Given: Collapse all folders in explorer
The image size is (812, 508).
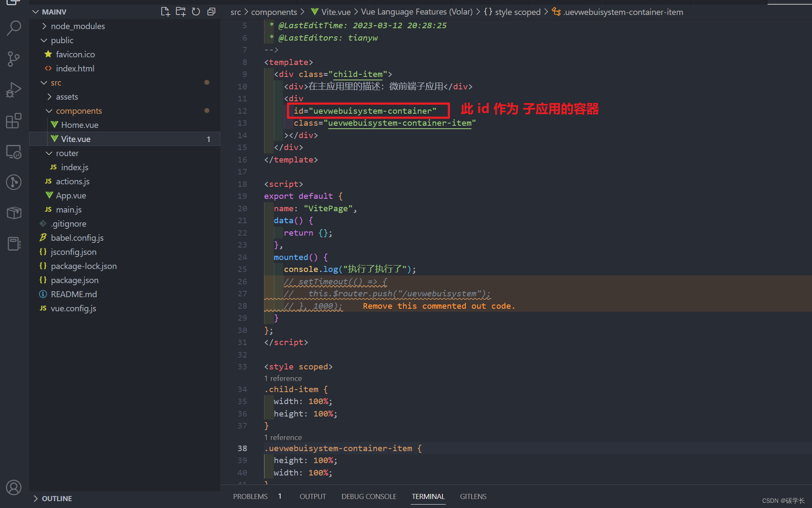Looking at the screenshot, I should (211, 12).
